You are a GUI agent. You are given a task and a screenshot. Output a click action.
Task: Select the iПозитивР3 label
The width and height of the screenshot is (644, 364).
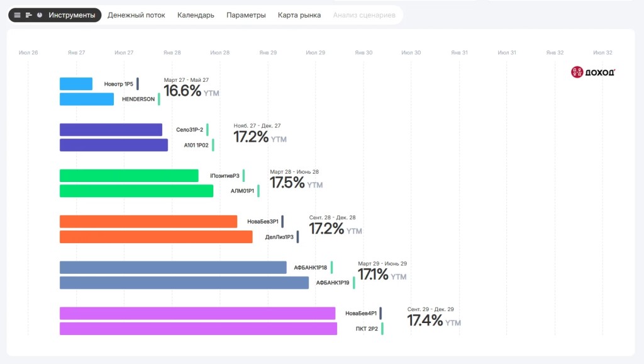pos(225,176)
